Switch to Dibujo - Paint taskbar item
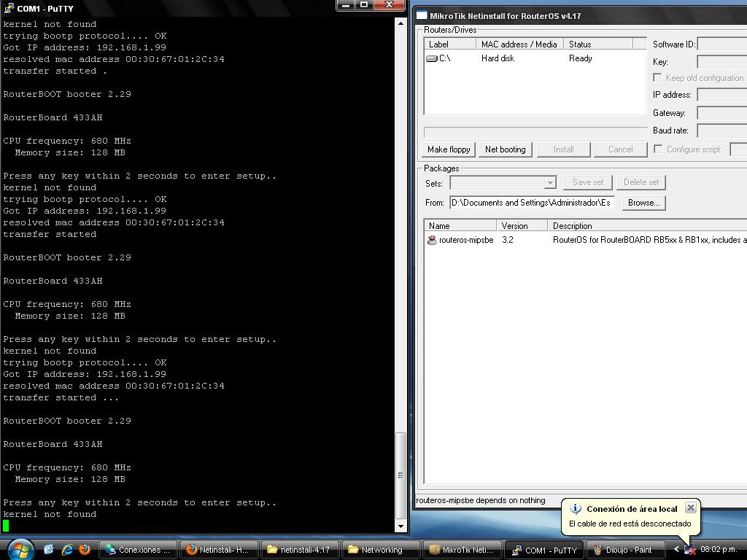747x560 pixels. 625,550
